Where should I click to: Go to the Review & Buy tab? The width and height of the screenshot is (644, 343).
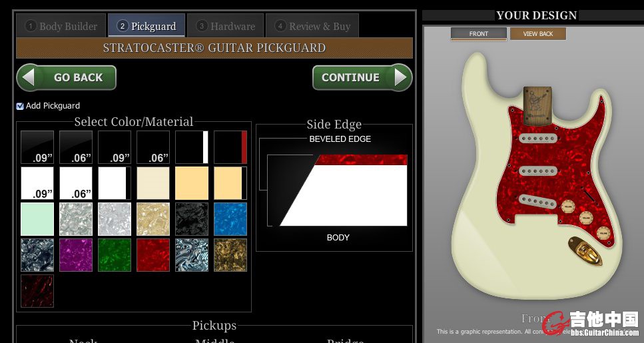pos(312,26)
